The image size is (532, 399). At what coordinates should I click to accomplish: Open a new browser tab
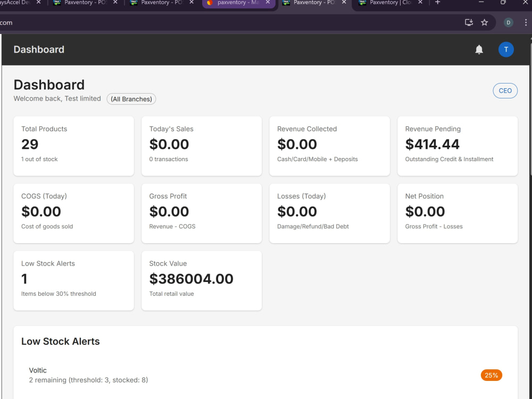[437, 2]
